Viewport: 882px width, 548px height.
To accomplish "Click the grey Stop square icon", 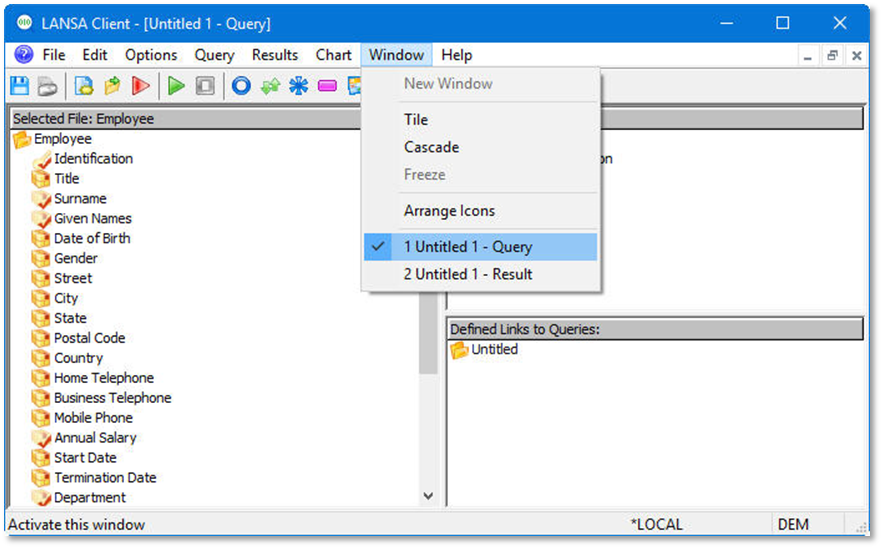I will click(205, 86).
